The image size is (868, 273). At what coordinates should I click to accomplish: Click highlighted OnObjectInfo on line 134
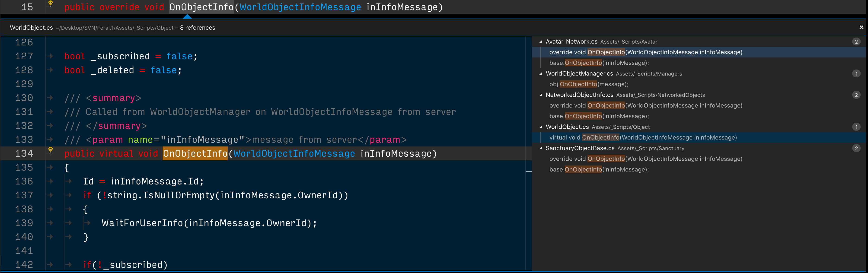tap(195, 154)
